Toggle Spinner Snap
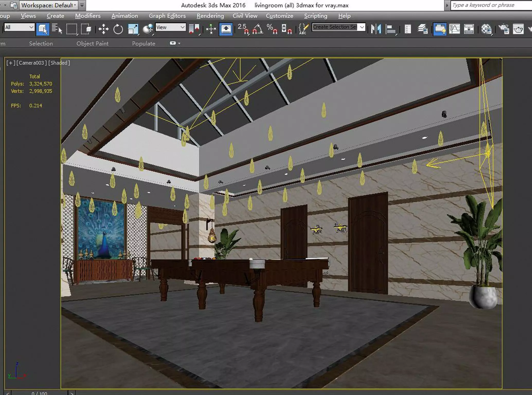 [286, 29]
